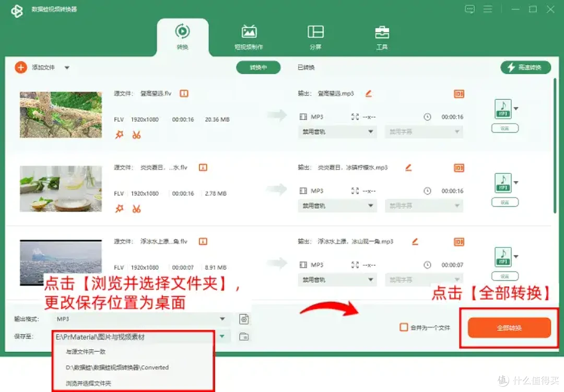This screenshot has width=564, height=392.
Task: Select the lemon water video thumbnail
Action: click(x=61, y=188)
